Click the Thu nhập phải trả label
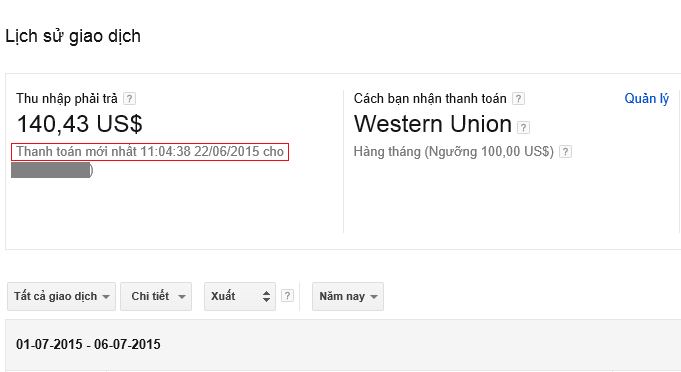 [x=67, y=99]
